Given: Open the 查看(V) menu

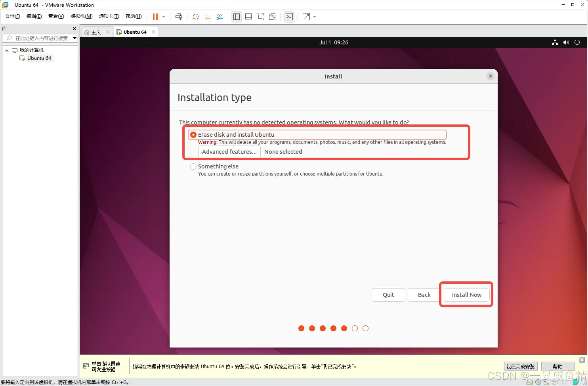Looking at the screenshot, I should (56, 16).
